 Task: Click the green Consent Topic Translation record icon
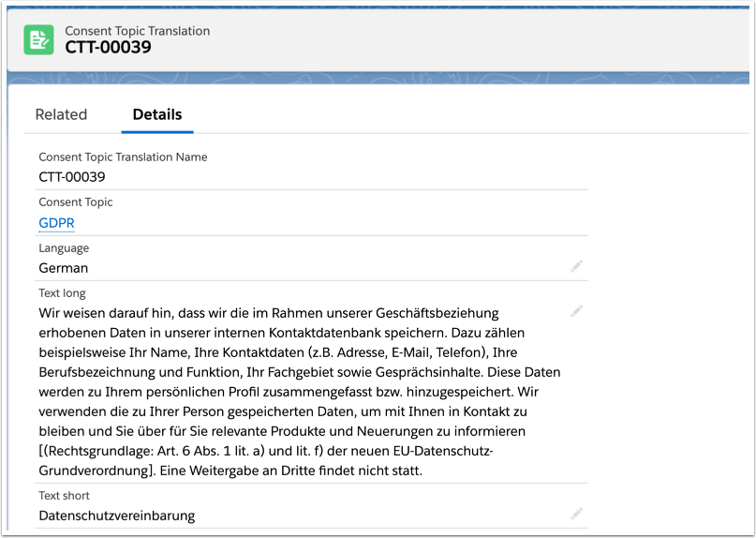click(38, 39)
